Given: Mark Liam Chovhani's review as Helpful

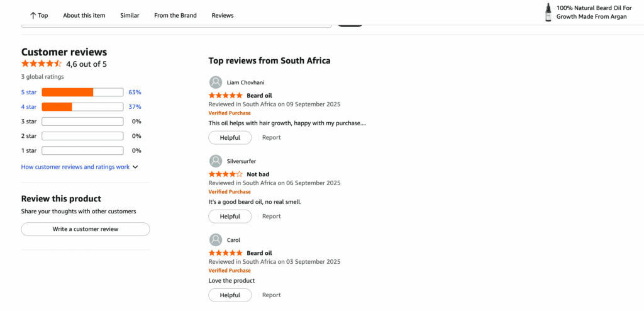Looking at the screenshot, I should pos(230,137).
